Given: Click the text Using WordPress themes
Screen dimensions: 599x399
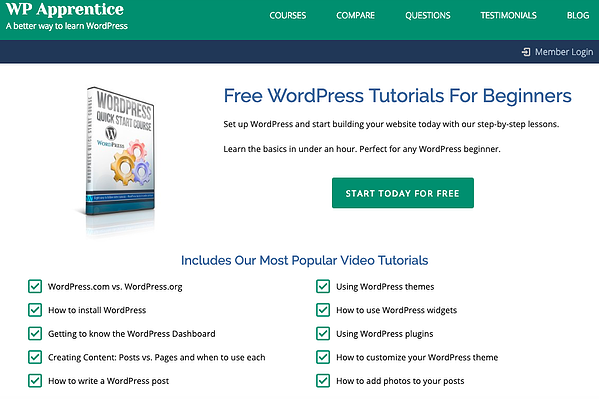Looking at the screenshot, I should [x=385, y=287].
